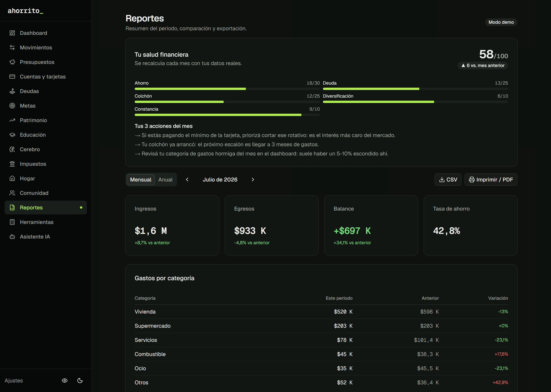This screenshot has width=551, height=392.
Task: Toggle amount visibility with eye icon
Action: click(x=65, y=380)
